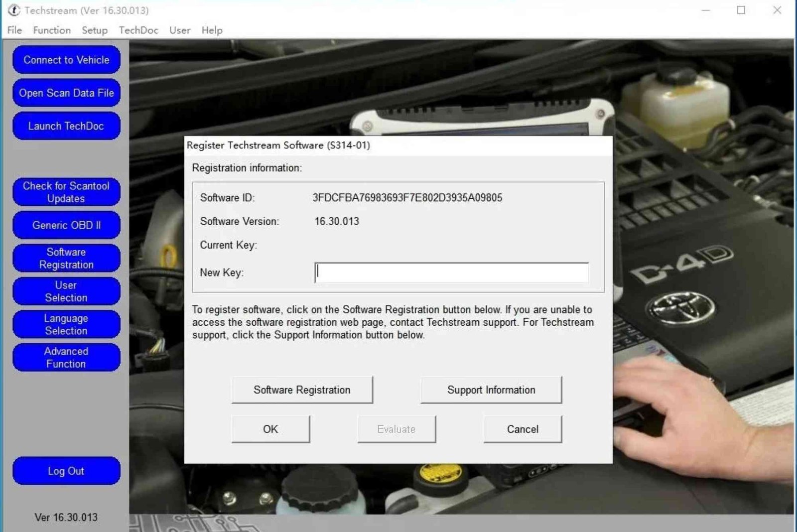Select Generic OBD II button
Viewport: 797px width, 532px height.
[66, 225]
